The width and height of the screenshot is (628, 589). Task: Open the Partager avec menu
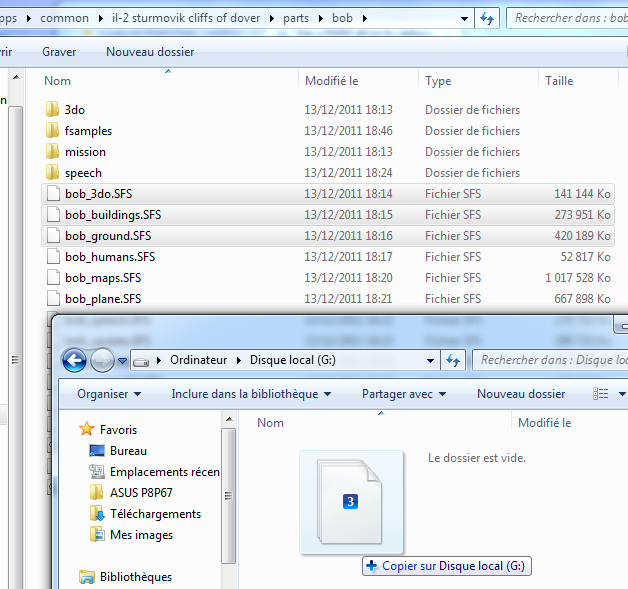pyautogui.click(x=404, y=394)
